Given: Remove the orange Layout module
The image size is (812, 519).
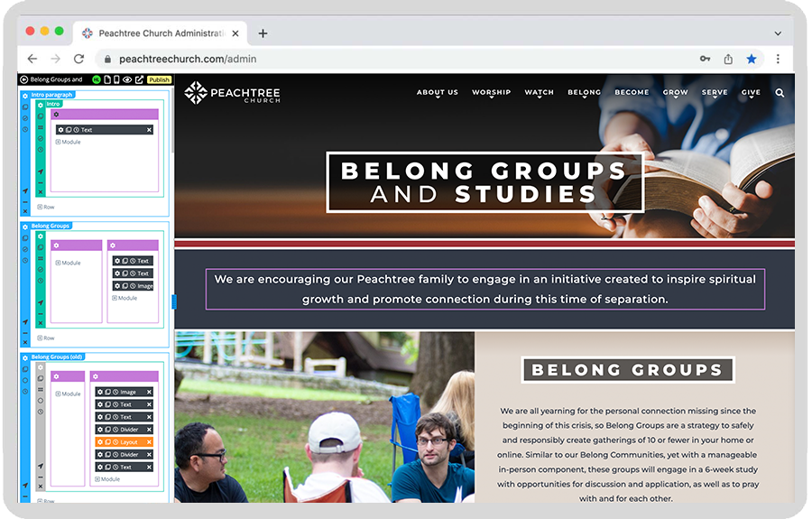Looking at the screenshot, I should (x=149, y=442).
